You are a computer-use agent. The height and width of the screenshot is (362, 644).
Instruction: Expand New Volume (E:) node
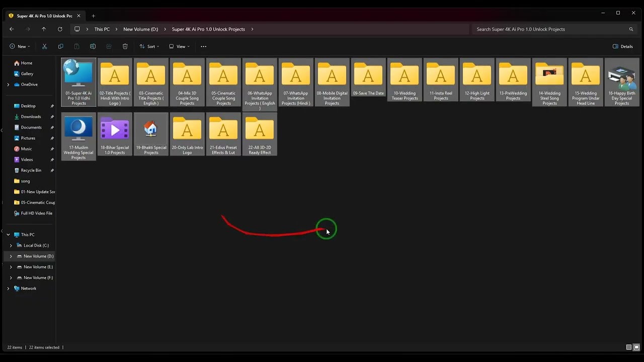tap(11, 267)
